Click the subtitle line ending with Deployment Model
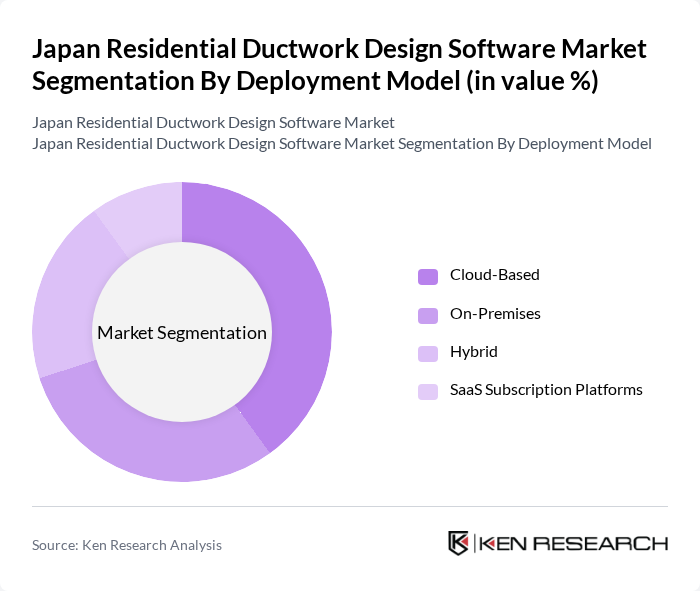 (342, 144)
